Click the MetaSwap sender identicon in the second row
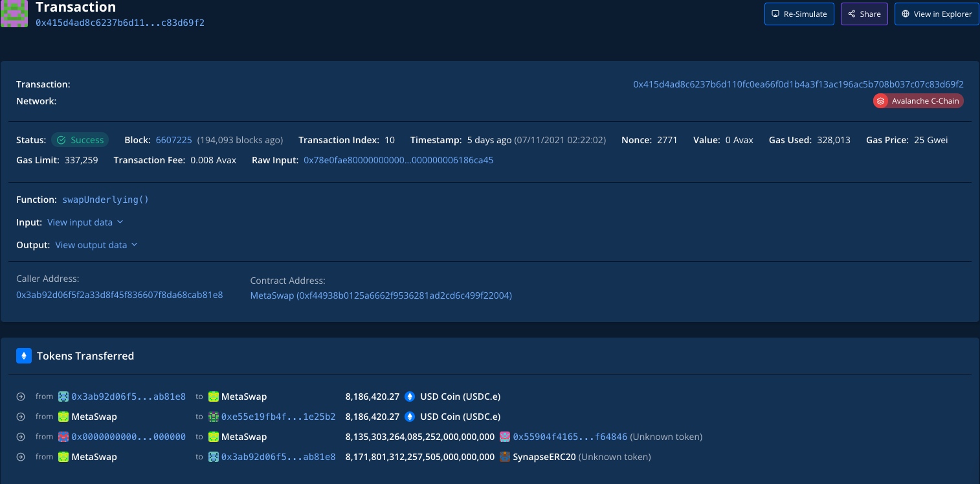The width and height of the screenshot is (980, 484). coord(63,417)
